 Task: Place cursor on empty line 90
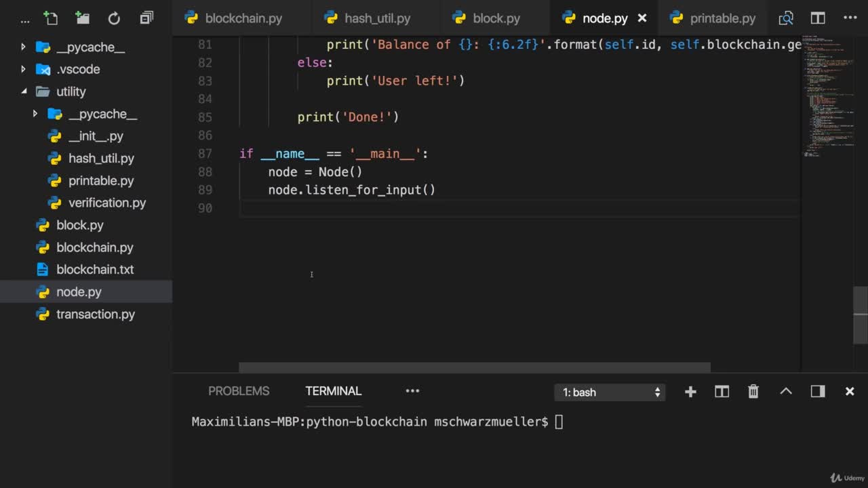pos(519,208)
